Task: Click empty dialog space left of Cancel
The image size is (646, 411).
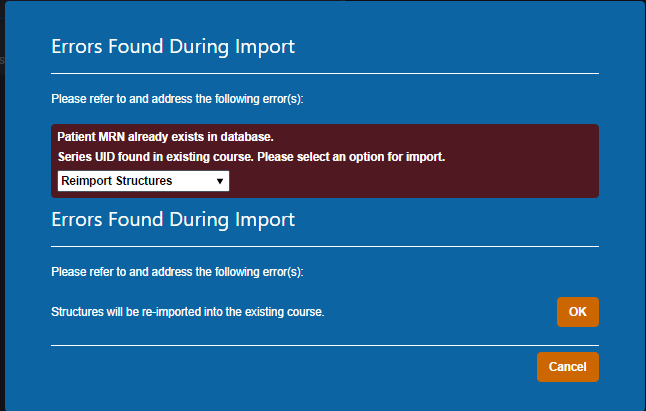Action: [x=300, y=367]
